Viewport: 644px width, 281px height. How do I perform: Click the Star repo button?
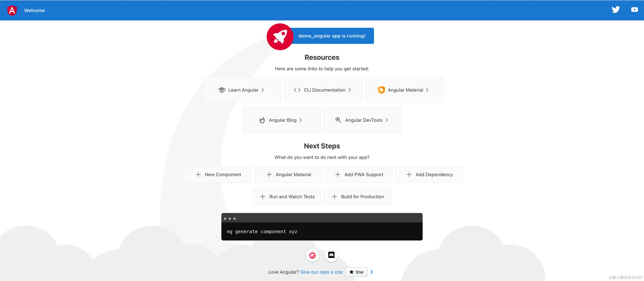point(356,272)
